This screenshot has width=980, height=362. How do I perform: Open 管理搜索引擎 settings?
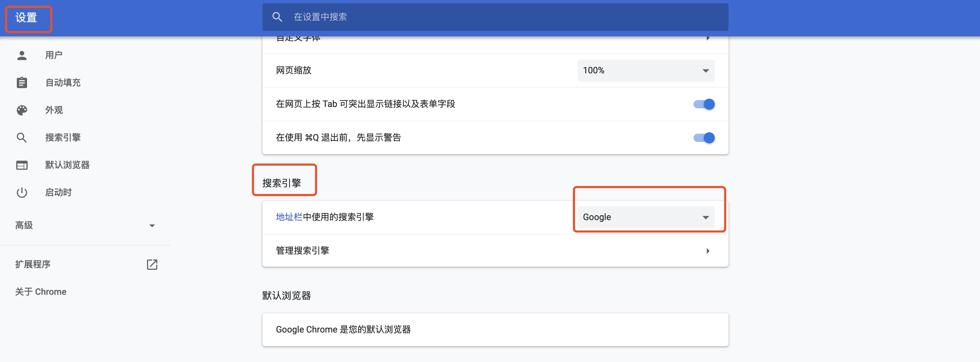pos(302,251)
